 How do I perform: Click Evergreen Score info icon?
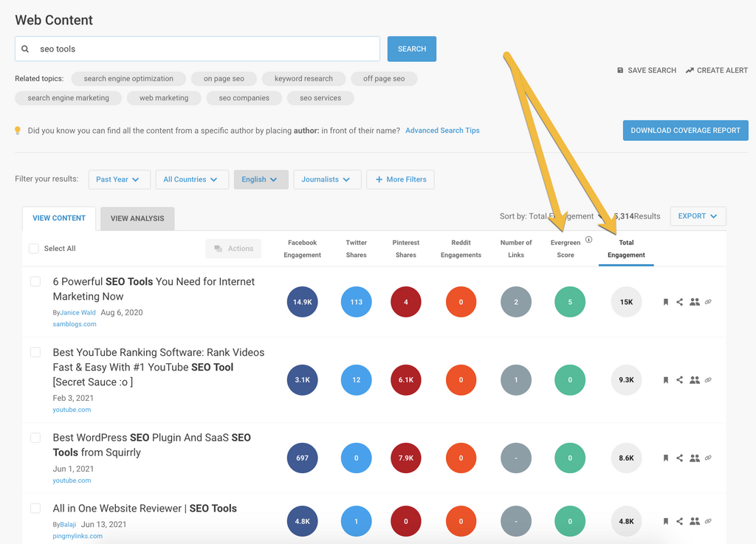588,240
